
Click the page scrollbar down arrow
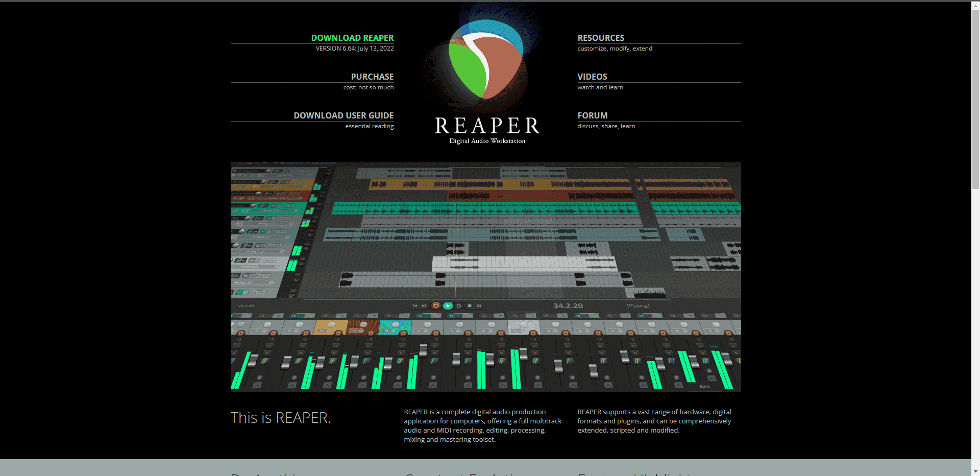(x=975, y=471)
